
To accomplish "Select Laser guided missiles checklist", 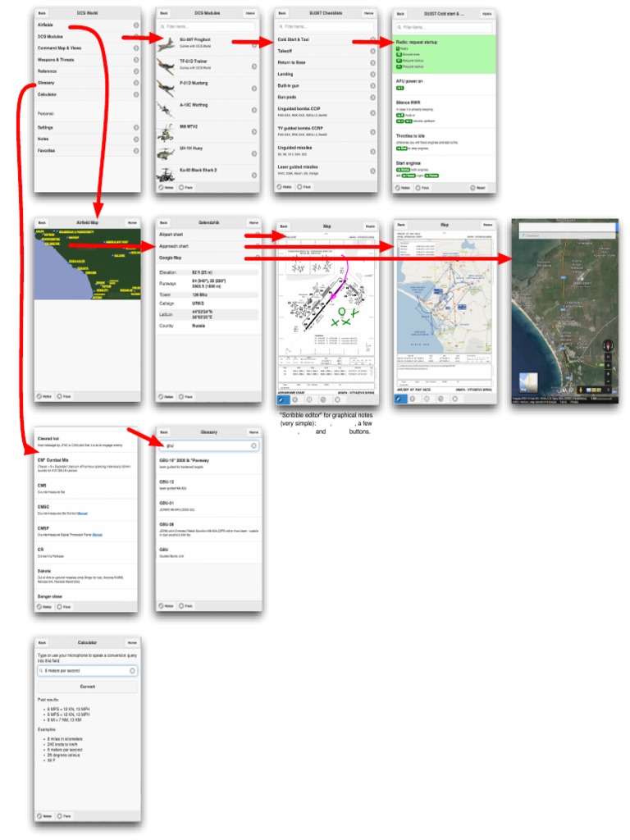I will pos(325,170).
